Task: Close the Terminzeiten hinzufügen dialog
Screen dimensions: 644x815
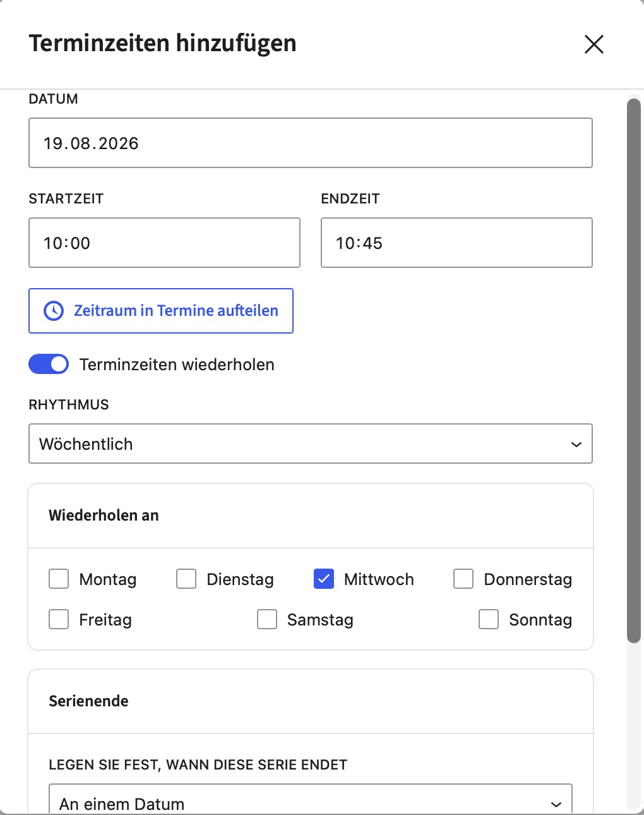Action: click(593, 44)
